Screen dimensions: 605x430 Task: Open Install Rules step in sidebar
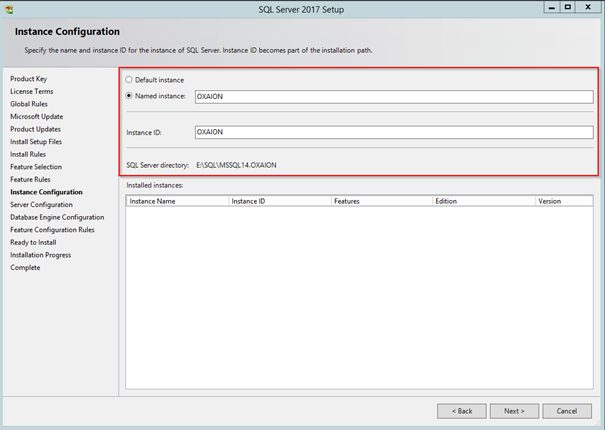[x=28, y=154]
